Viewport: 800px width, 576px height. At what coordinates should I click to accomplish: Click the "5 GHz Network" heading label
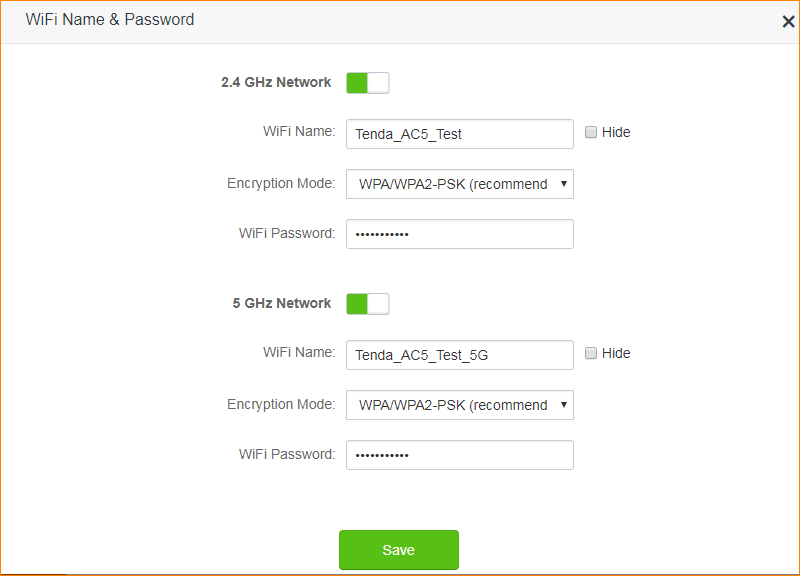click(x=281, y=304)
